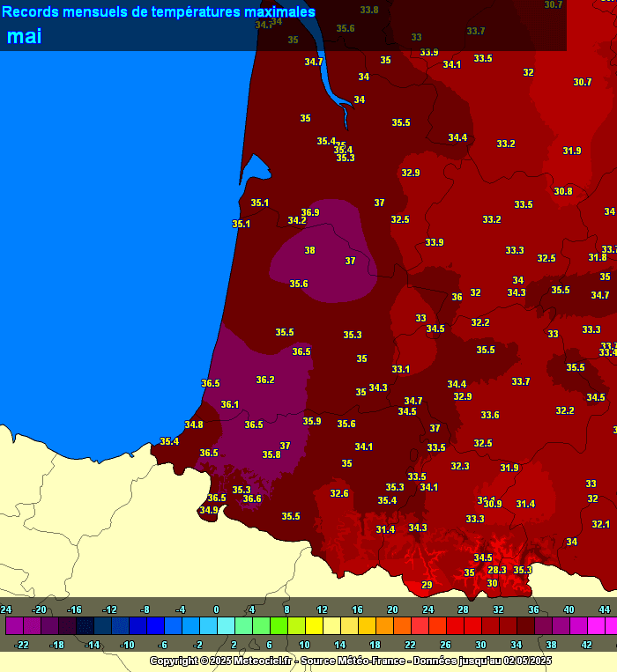
Task: Select the 36.2 temperature label
Action: tap(264, 380)
